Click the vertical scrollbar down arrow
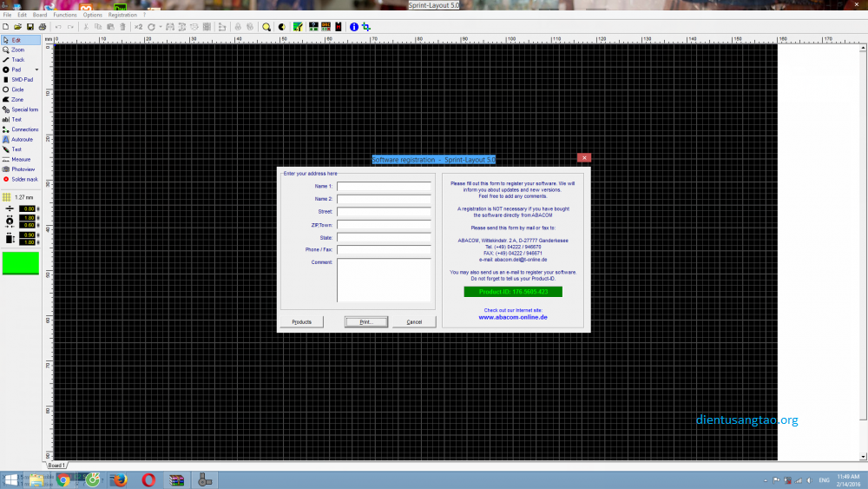The image size is (868, 489). click(x=863, y=457)
